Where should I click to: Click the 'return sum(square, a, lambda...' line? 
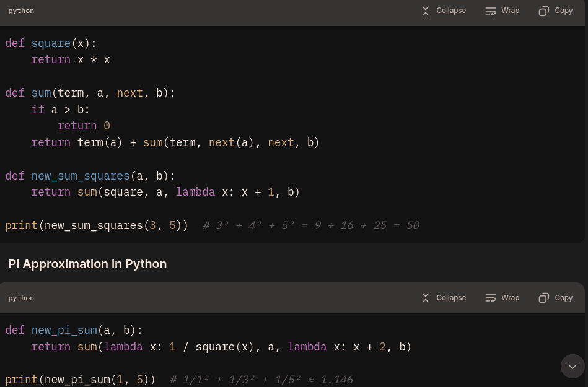165,192
